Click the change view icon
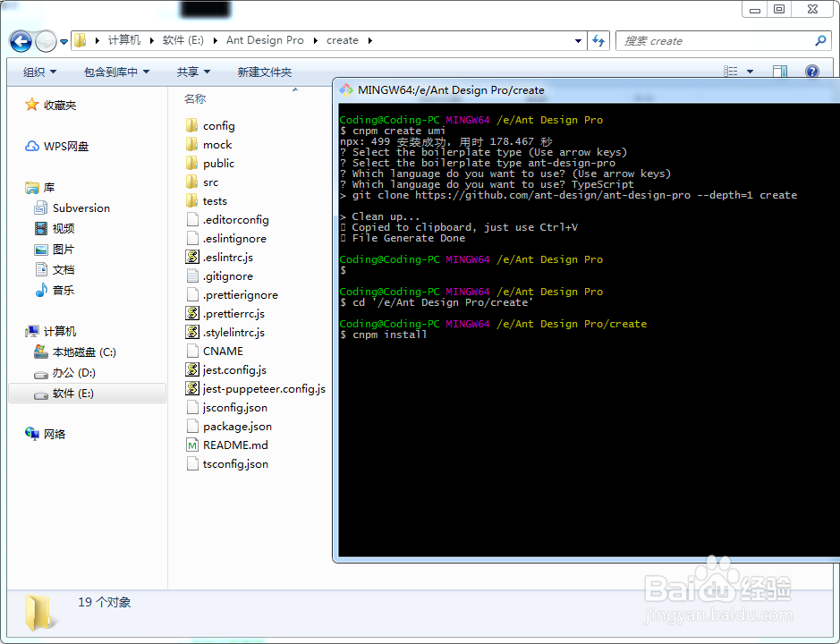Viewport: 840px width, 644px height. pyautogui.click(x=730, y=72)
